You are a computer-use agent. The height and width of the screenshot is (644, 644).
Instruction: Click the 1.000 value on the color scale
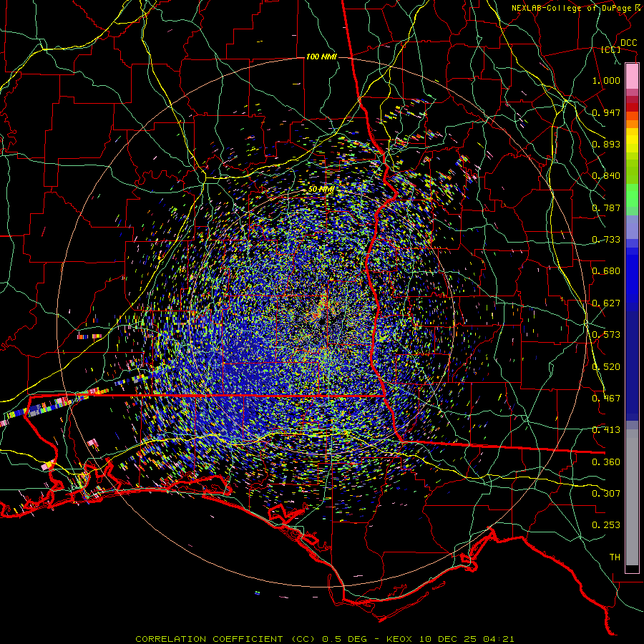tap(606, 80)
